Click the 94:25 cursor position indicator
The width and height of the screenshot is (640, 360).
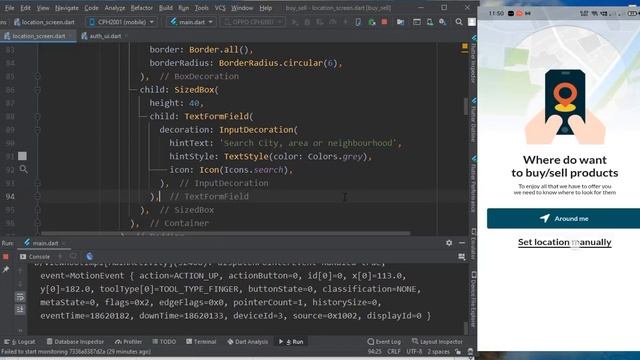click(374, 351)
